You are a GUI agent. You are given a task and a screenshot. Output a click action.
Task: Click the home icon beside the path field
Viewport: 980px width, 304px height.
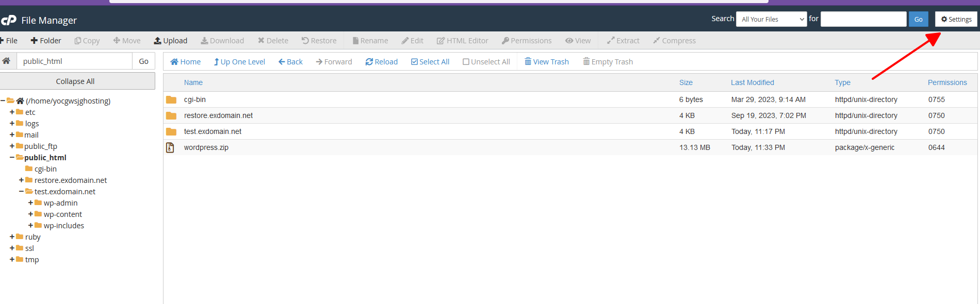[x=6, y=61]
